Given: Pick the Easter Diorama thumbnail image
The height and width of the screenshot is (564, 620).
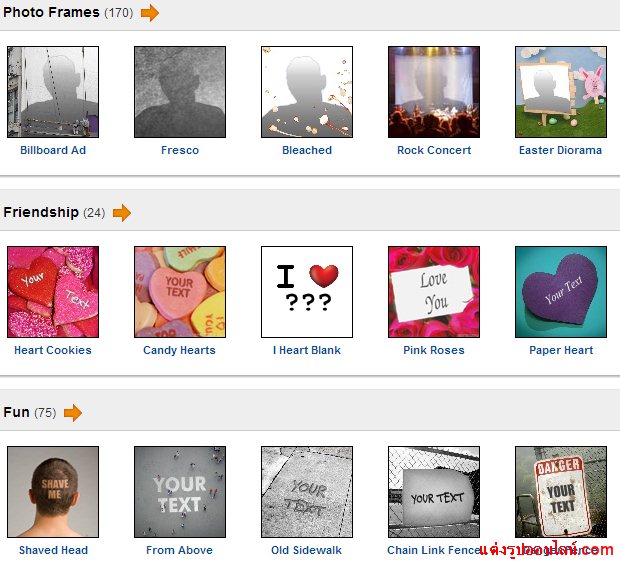Looking at the screenshot, I should point(561,92).
